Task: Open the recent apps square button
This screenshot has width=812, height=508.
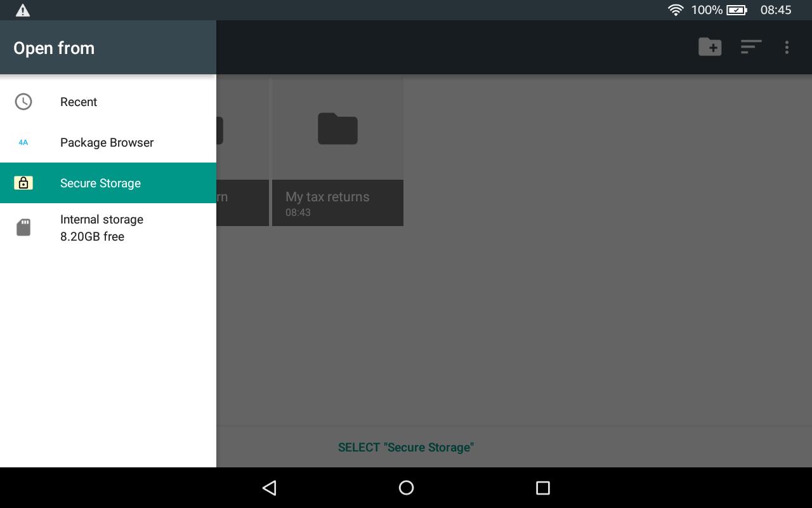Action: (x=542, y=488)
